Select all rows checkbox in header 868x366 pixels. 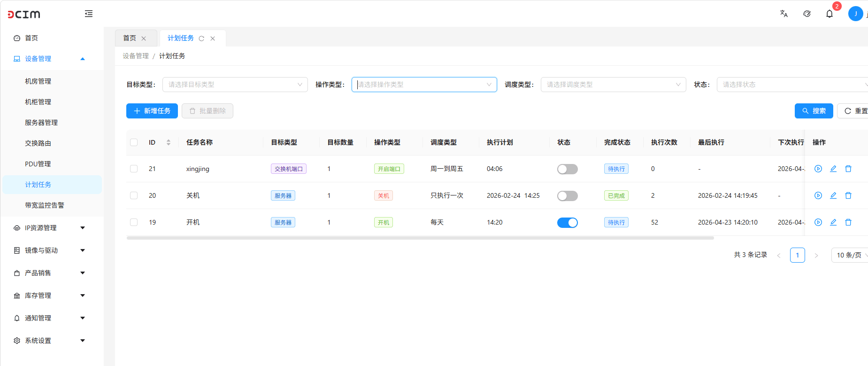(x=134, y=142)
